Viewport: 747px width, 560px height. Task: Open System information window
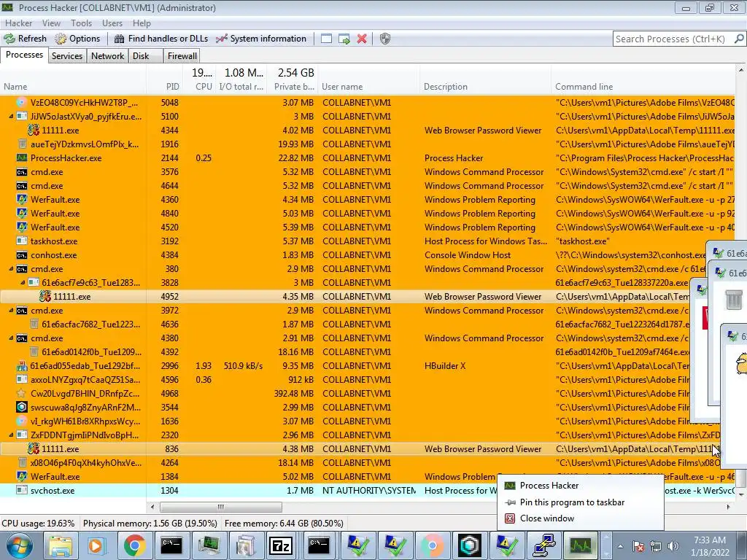(x=261, y=39)
